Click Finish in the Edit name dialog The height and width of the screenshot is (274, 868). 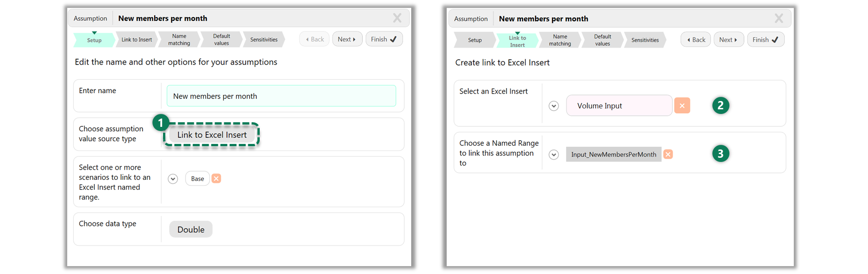(384, 39)
